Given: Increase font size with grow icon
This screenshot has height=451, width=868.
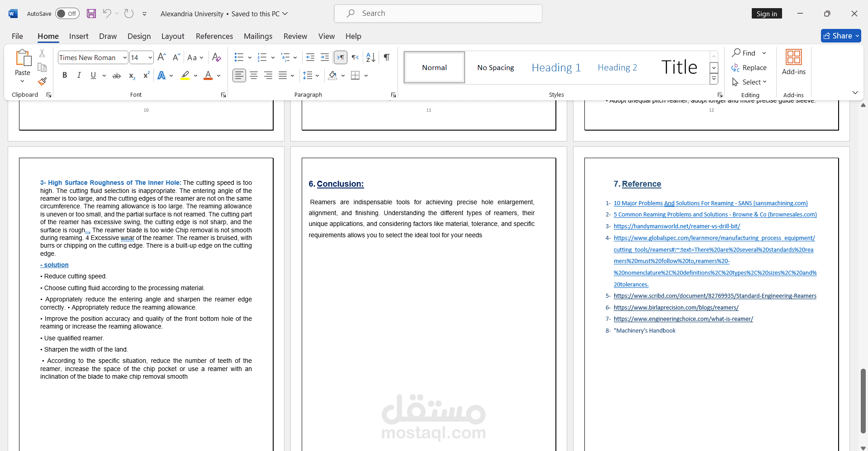Looking at the screenshot, I should pos(161,57).
